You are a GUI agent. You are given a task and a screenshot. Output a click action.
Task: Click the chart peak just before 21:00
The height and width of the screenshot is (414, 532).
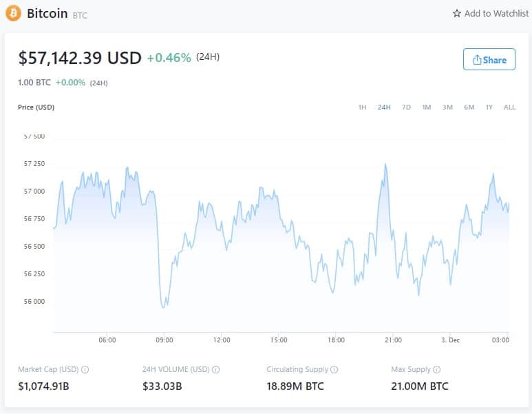[385, 165]
